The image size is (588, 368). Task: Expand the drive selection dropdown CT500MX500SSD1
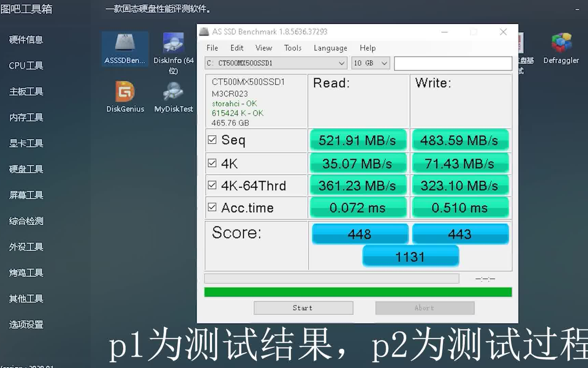tap(276, 63)
